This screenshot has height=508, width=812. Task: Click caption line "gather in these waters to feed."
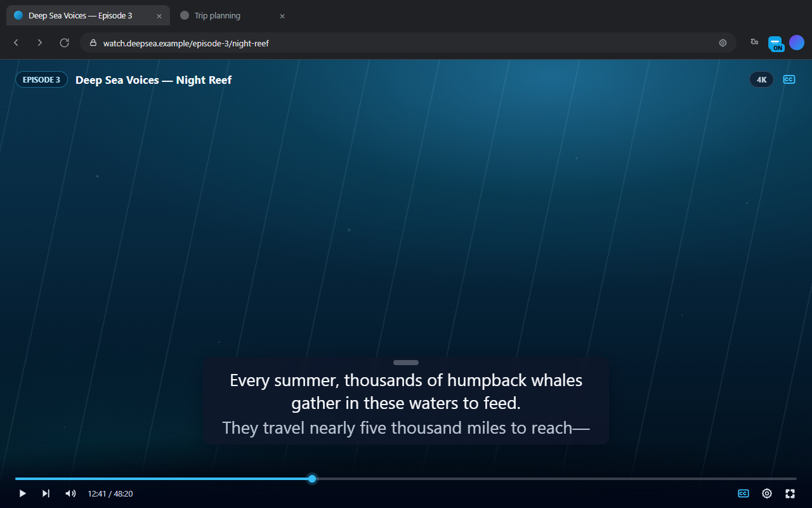point(406,403)
